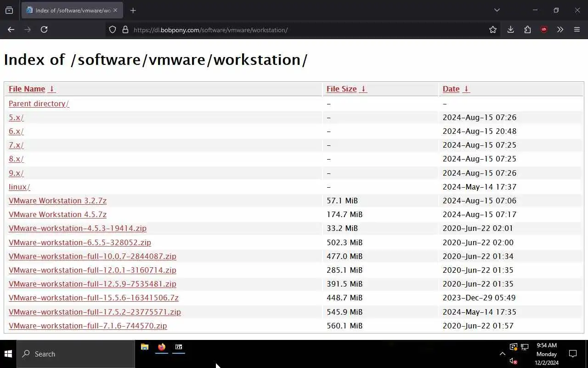
Task: Click the taskbar Search box
Action: tap(76, 354)
